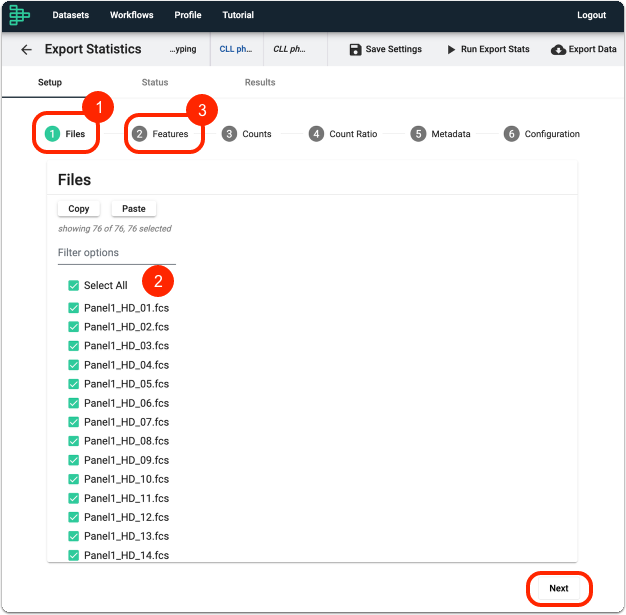626x615 pixels.
Task: Click the step 3 Counts circle icon
Action: tap(229, 134)
